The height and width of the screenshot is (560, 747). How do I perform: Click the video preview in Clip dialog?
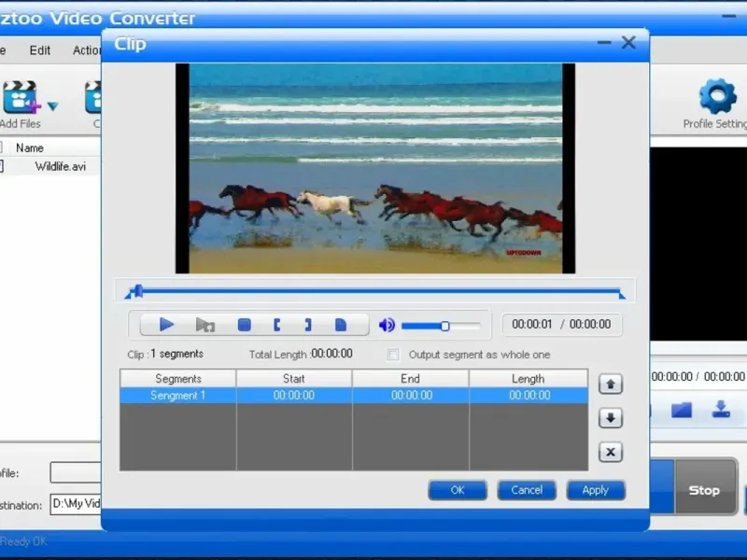click(x=375, y=169)
